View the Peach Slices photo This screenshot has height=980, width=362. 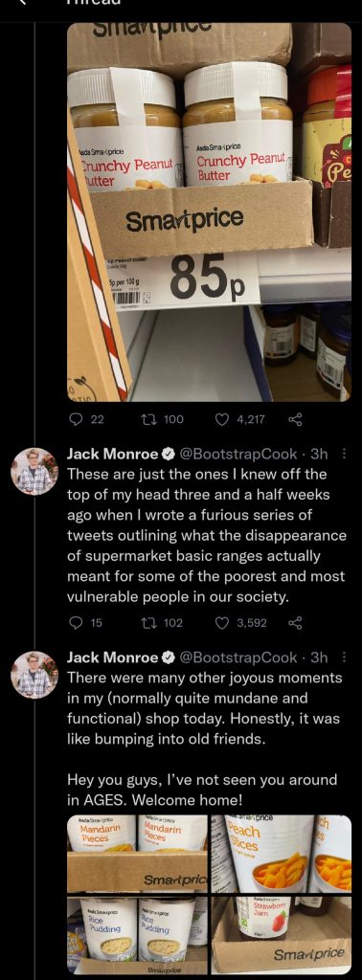[x=282, y=853]
